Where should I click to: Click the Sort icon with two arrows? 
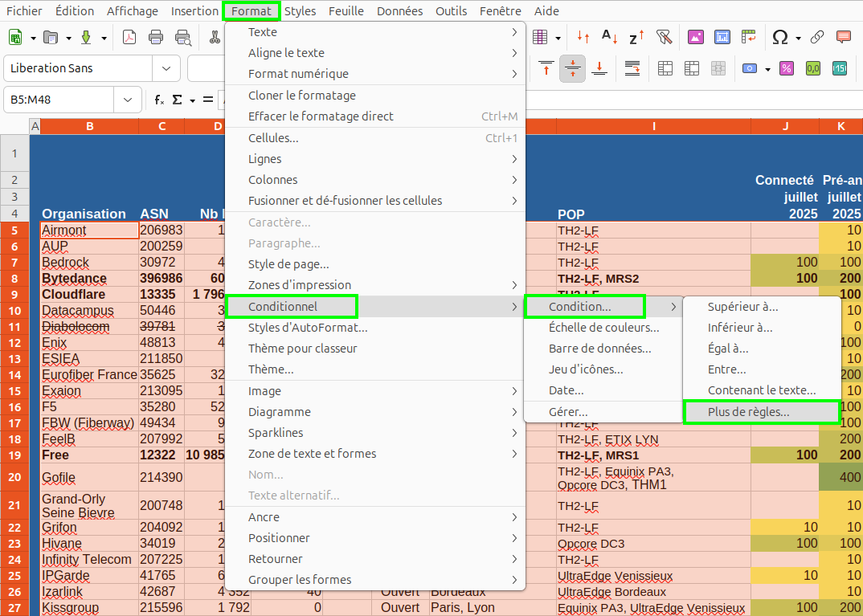tap(583, 38)
